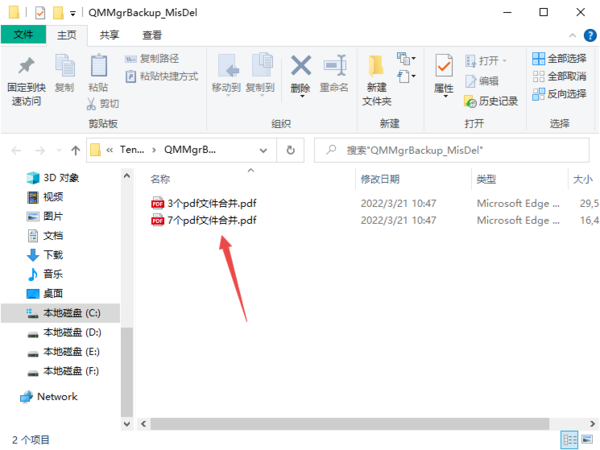Screen dimensions: 600x450
Task: Click the search box for QMMgrBackup_MisDel
Action: [452, 150]
